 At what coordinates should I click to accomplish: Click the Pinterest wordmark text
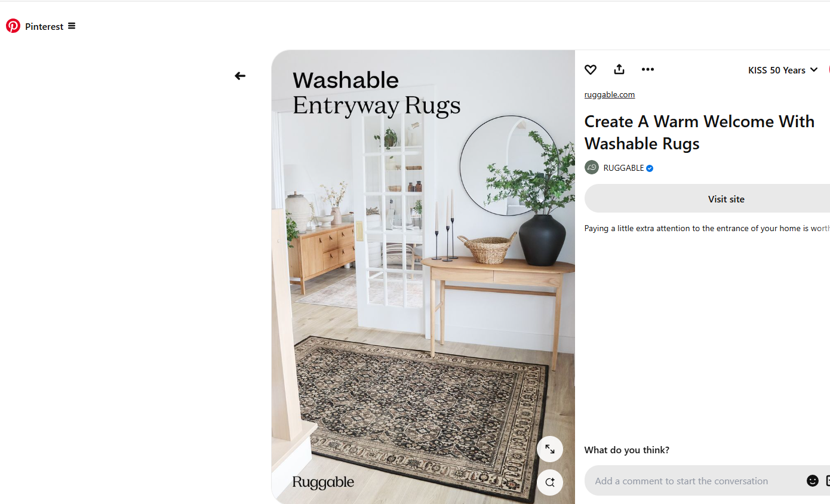tap(44, 26)
